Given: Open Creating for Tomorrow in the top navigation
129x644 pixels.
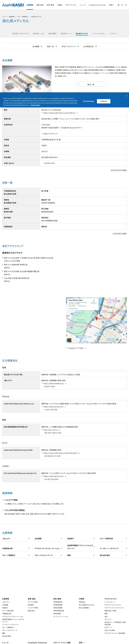Looking at the screenshot, I should click(x=97, y=5).
